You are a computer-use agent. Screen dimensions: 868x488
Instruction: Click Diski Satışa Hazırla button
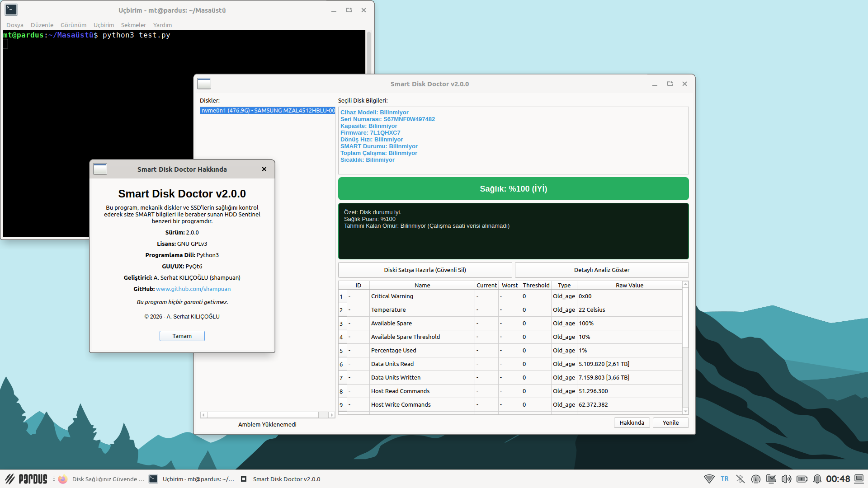click(425, 270)
